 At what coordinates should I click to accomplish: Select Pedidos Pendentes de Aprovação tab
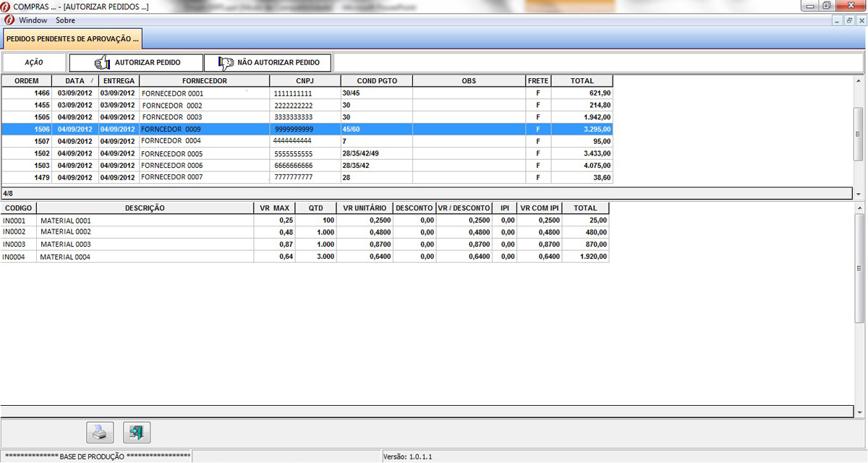pos(72,38)
